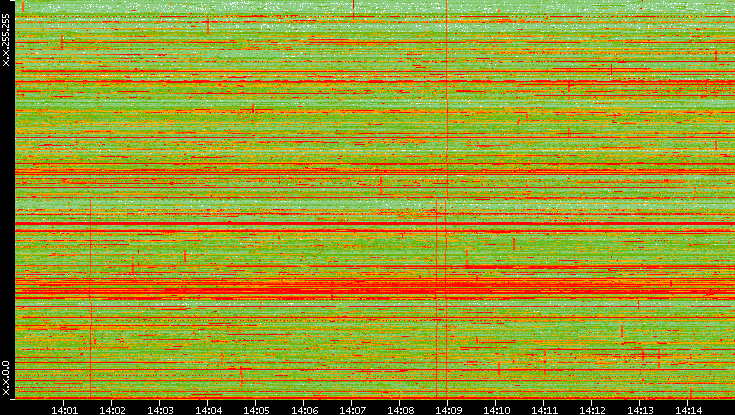Click the 14:13 time axis label
The width and height of the screenshot is (735, 415).
coord(640,410)
